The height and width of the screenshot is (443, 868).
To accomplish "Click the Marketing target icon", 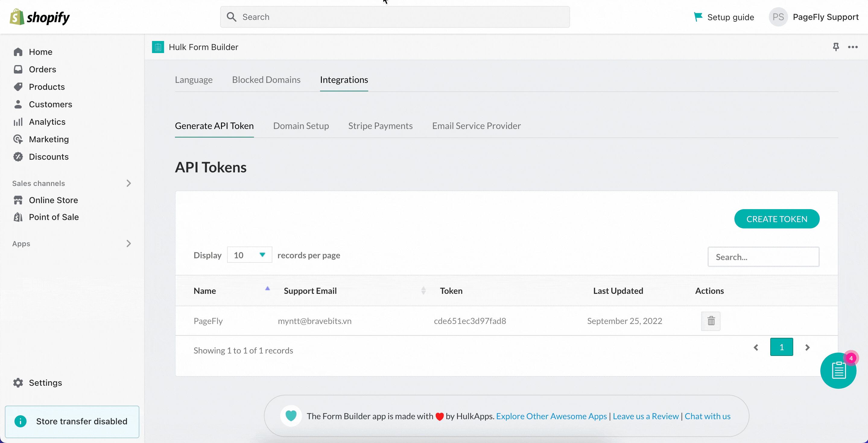I will tap(18, 139).
